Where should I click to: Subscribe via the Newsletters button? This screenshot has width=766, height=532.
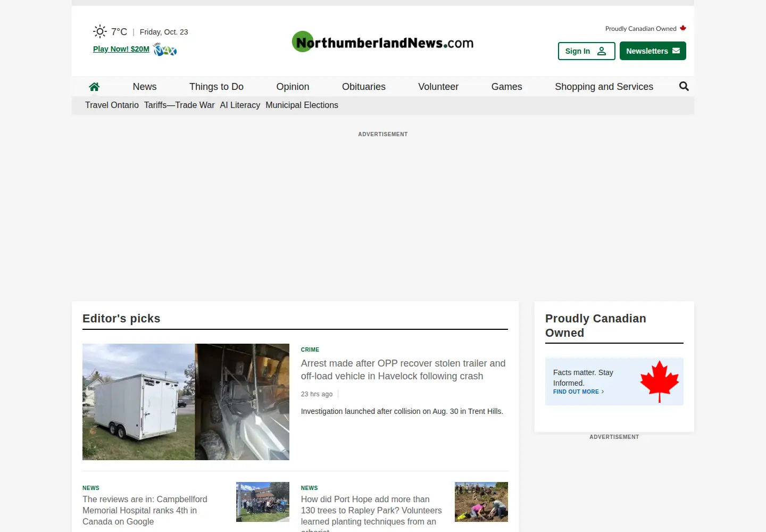[653, 51]
